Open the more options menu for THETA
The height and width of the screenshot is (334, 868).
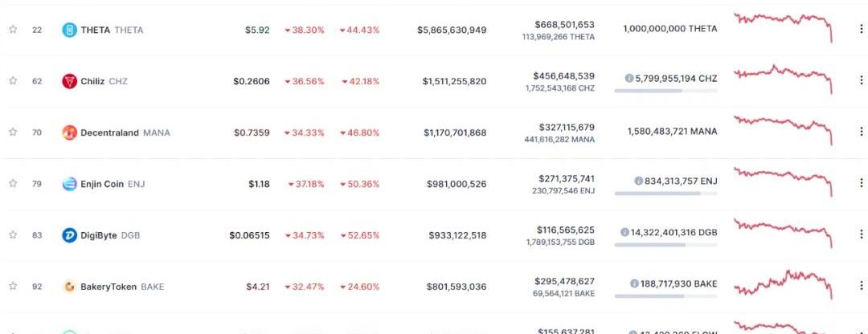click(861, 29)
